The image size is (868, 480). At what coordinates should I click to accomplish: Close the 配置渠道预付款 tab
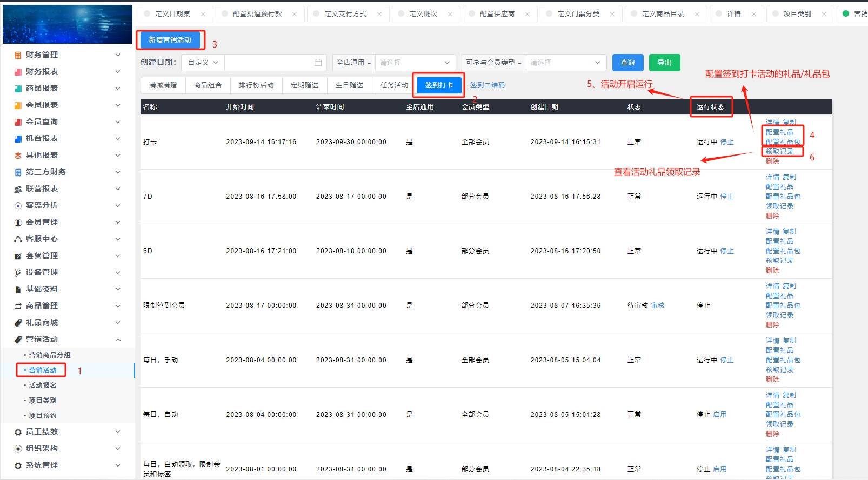coord(295,14)
